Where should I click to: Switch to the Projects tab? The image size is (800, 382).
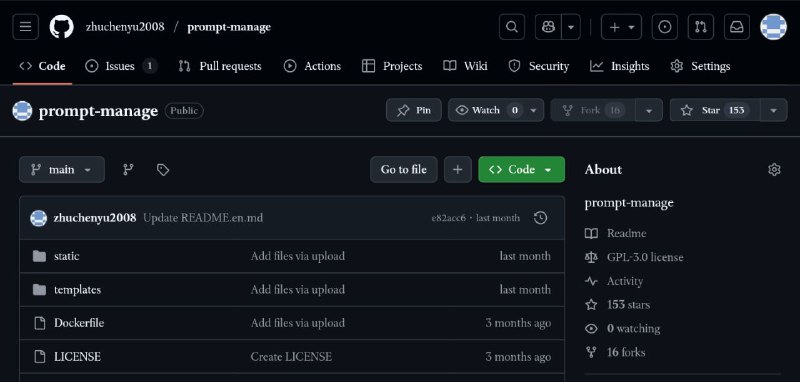click(392, 66)
